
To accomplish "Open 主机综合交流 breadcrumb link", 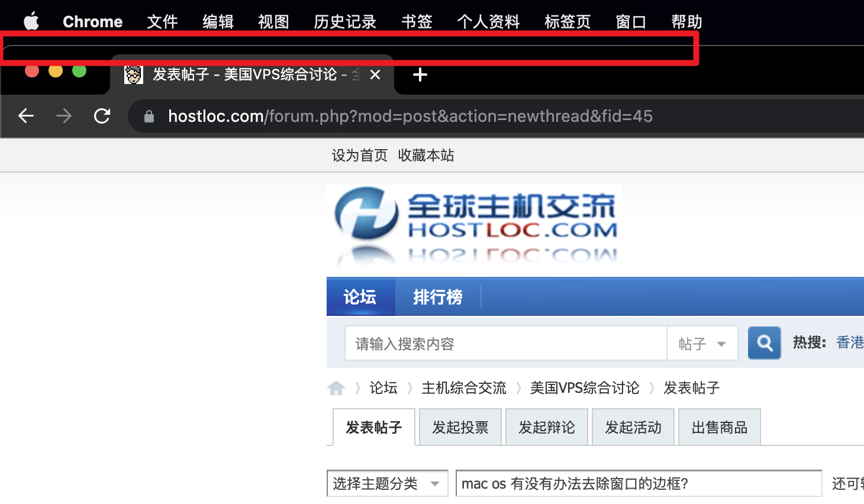I will click(x=464, y=388).
